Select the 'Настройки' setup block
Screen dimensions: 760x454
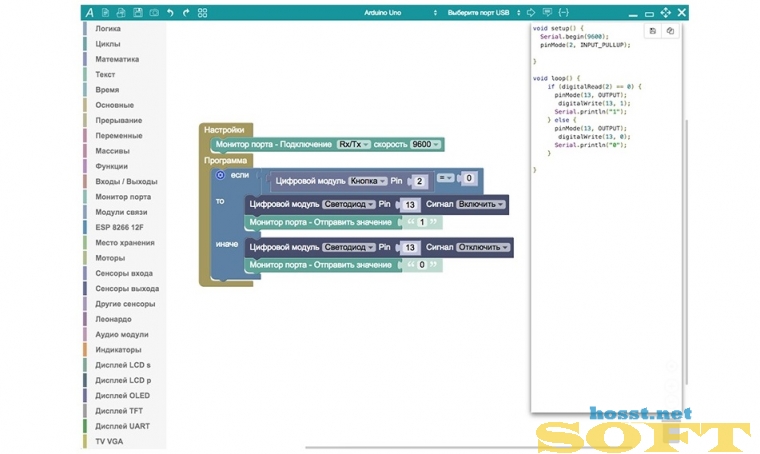[x=224, y=130]
